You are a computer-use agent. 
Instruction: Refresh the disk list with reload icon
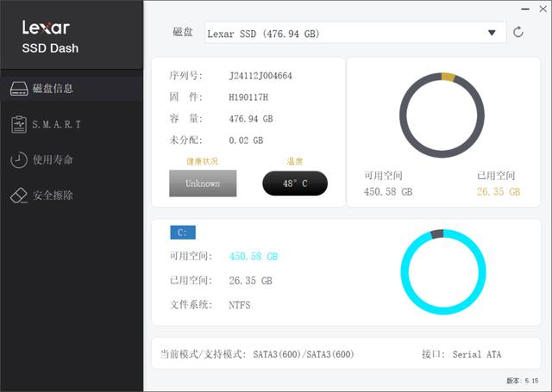[x=517, y=33]
